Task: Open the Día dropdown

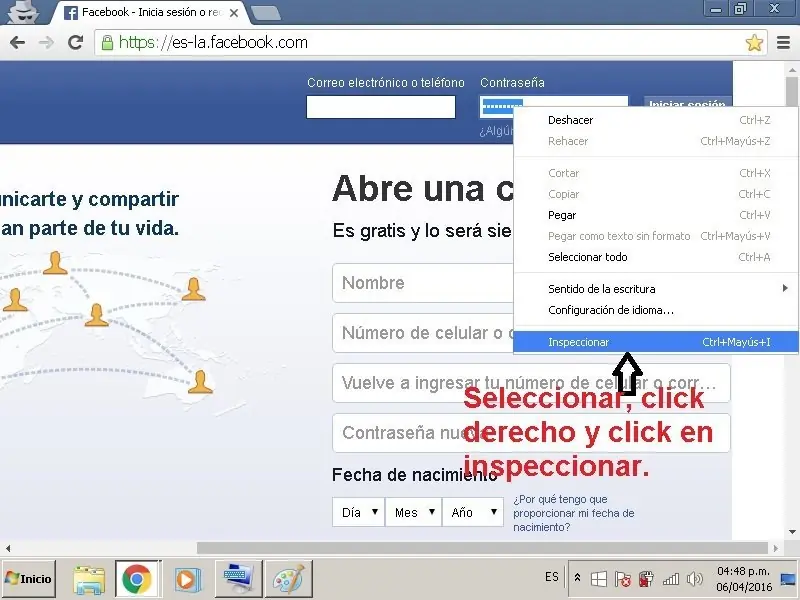Action: click(x=358, y=512)
